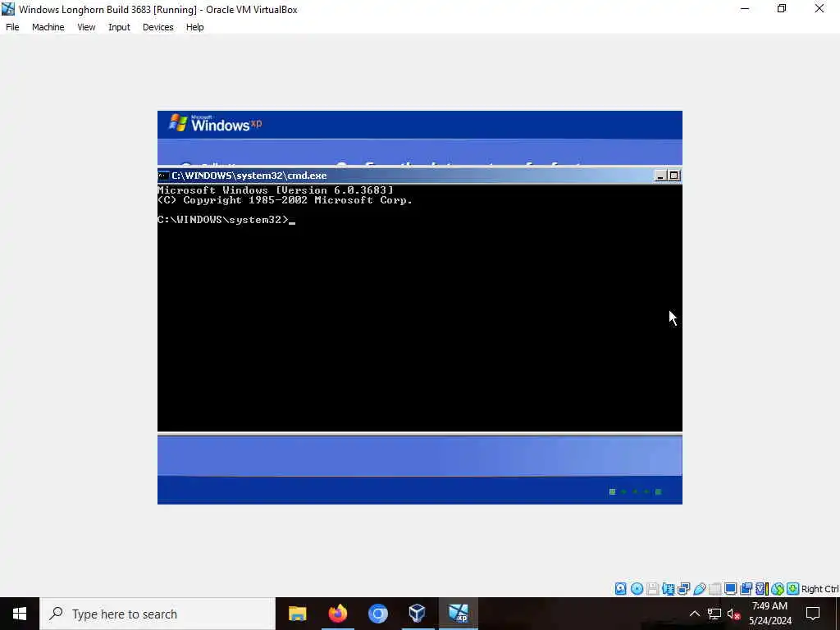The height and width of the screenshot is (630, 840).
Task: Minimize the guest cmd.exe window
Action: pos(660,176)
